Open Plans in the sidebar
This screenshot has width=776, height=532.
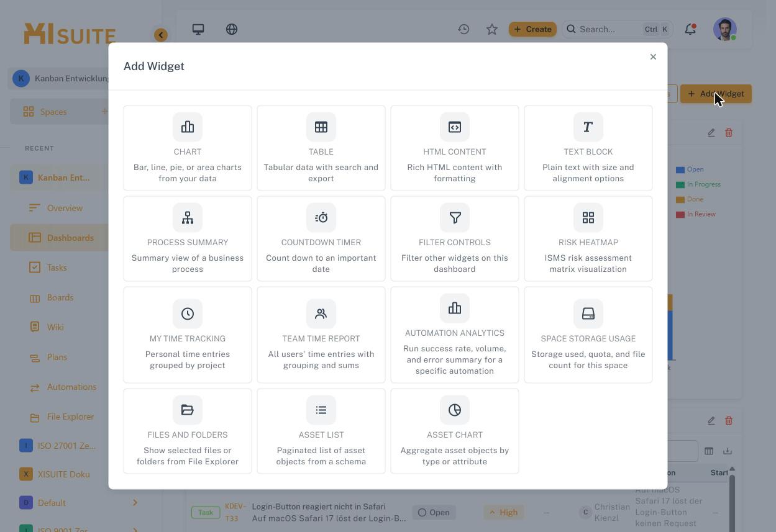(57, 357)
